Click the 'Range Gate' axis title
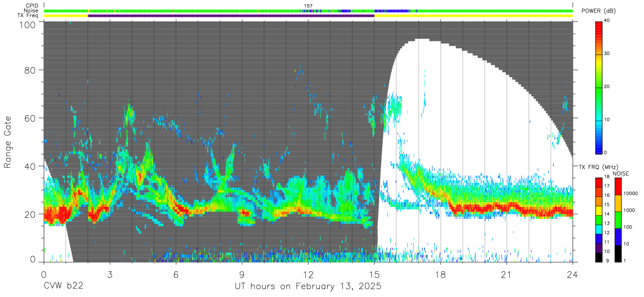This screenshot has height=297, width=644. [8, 142]
